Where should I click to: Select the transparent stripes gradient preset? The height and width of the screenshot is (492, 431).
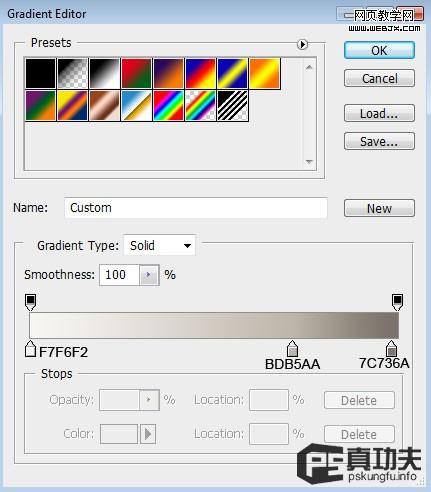coord(233,106)
